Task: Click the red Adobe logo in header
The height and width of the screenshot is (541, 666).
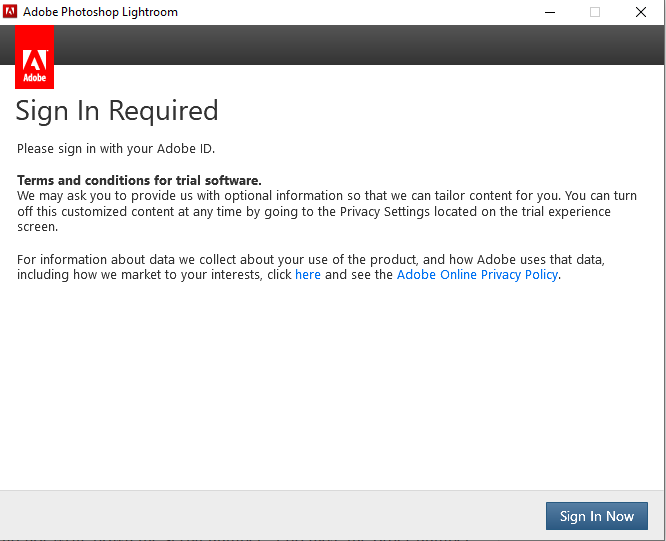Action: tap(35, 58)
